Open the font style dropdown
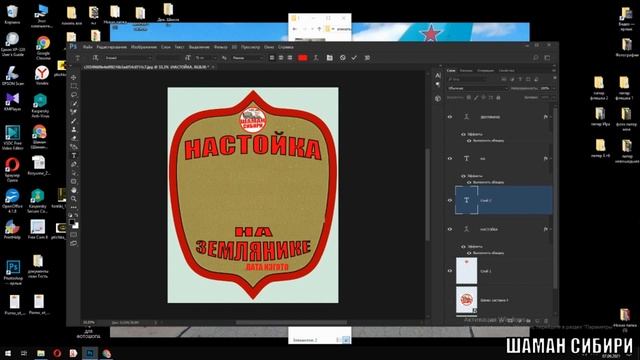This screenshot has height=360, width=640. (169, 58)
